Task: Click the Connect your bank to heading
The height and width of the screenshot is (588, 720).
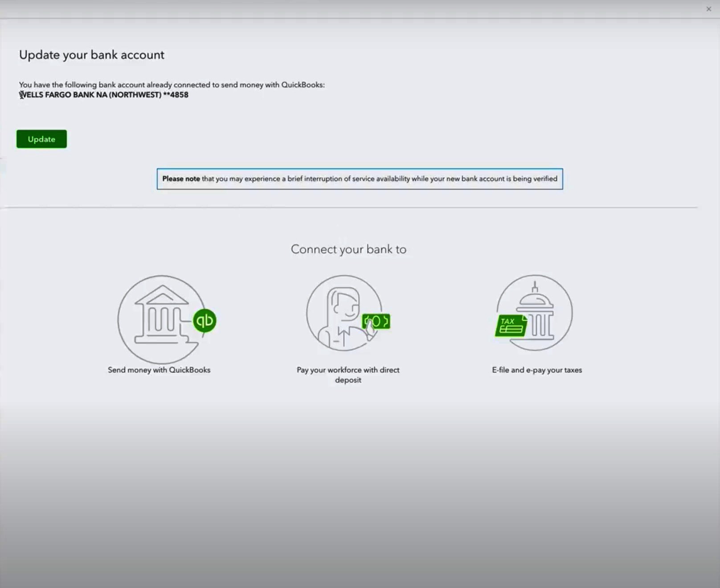Action: [348, 249]
